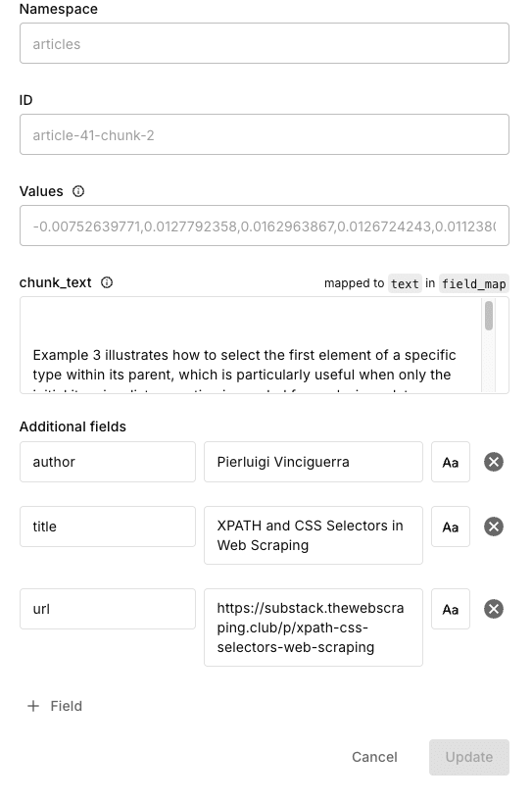Edit the author key name field
This screenshot has width=532, height=803.
tap(108, 462)
